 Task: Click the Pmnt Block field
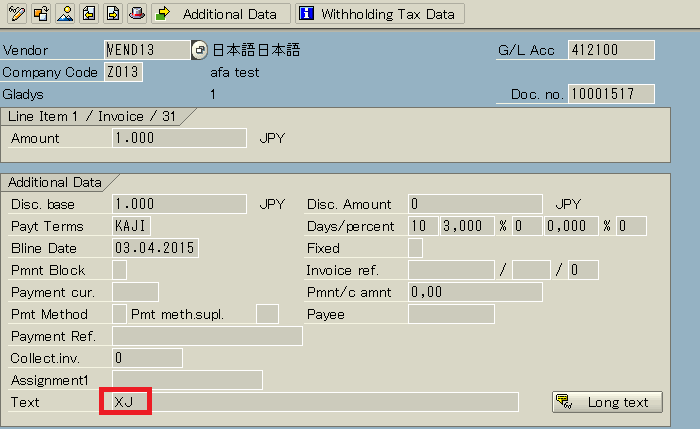pos(119,270)
